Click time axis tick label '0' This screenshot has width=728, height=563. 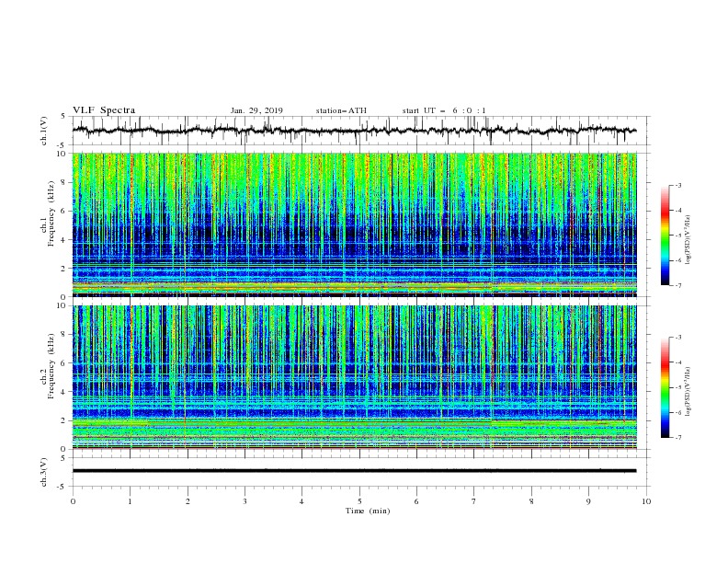tap(73, 501)
